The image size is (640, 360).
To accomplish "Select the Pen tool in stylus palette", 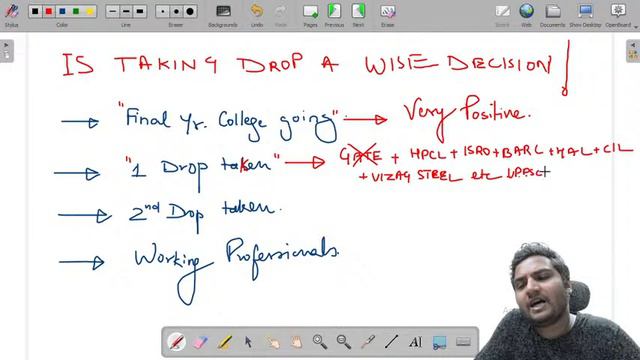I will 176,342.
